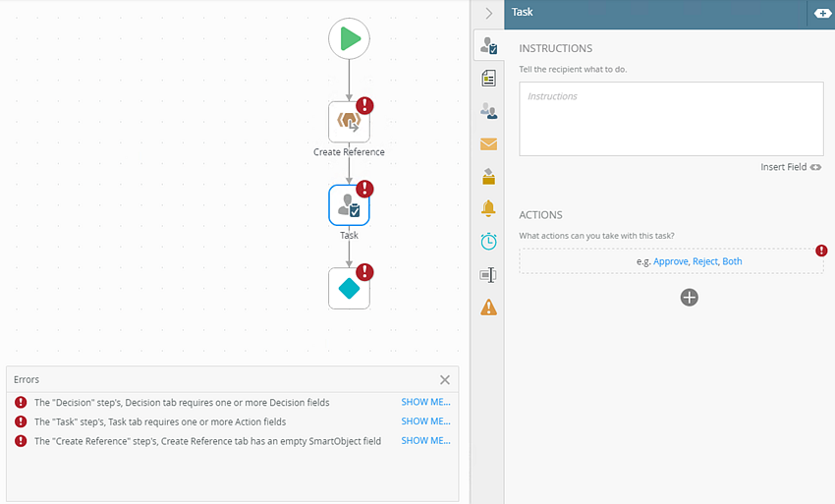This screenshot has width=835, height=504.
Task: Open the Properties text-cursor tab
Action: [488, 275]
